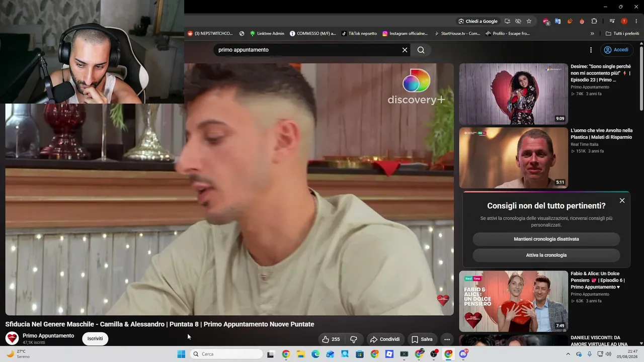Screen dimensions: 644x362
Task: Open the 'Tutti i preferiti' bookmarks folder
Action: [622, 34]
